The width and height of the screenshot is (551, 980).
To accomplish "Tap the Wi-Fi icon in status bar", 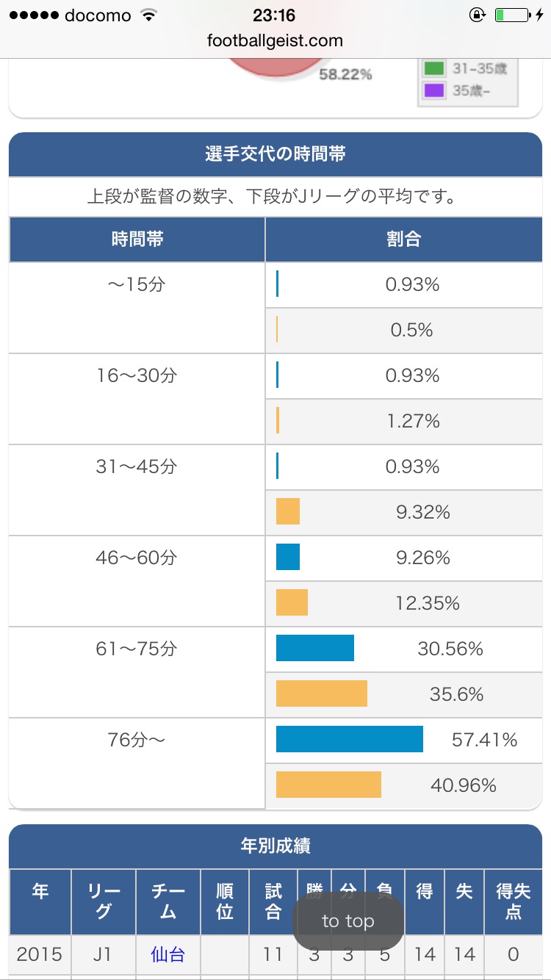I will click(149, 15).
